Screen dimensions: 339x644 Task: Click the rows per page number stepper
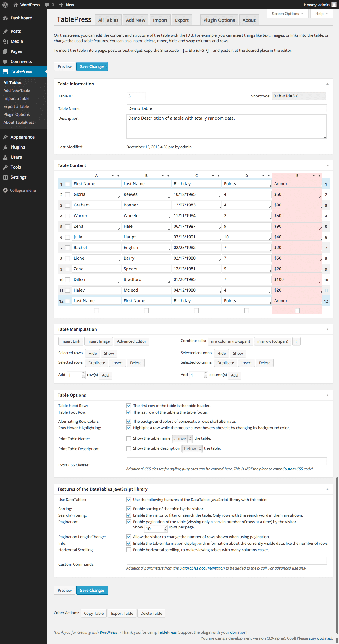(165, 528)
